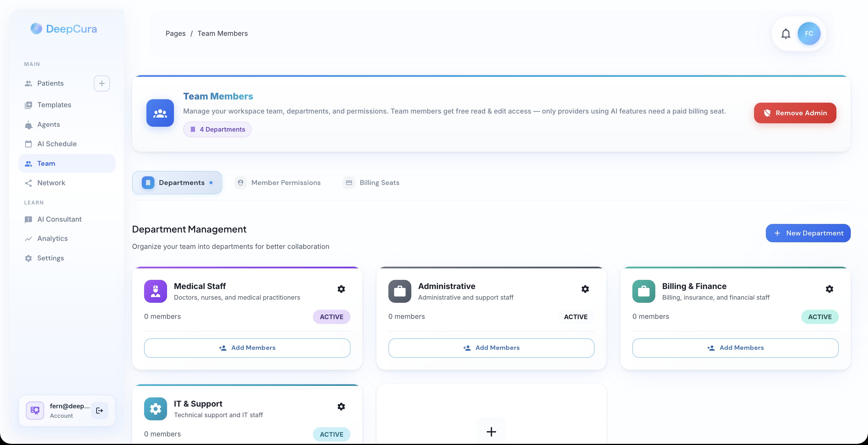The image size is (868, 445).
Task: Click 'Doctors, nurses, and medical practitioners' text
Action: pyautogui.click(x=237, y=298)
